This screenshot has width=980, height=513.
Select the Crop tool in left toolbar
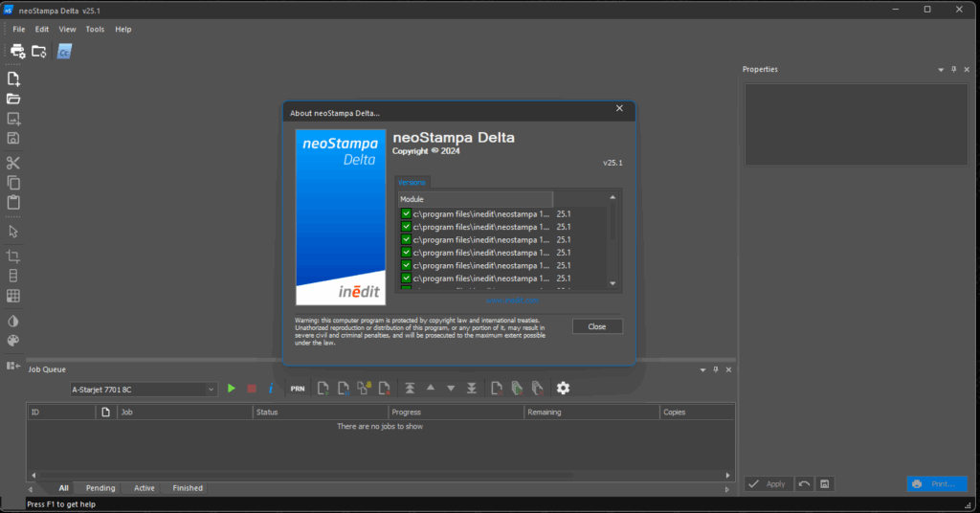pyautogui.click(x=13, y=256)
